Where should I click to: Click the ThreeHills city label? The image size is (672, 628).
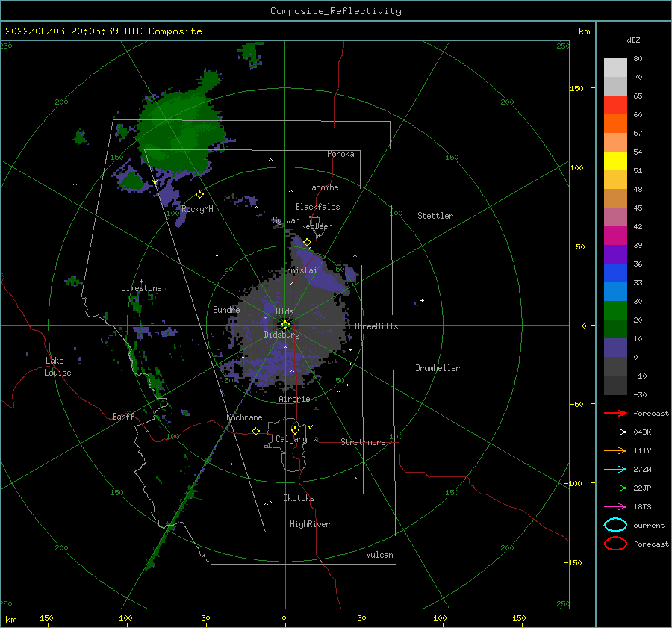point(376,326)
